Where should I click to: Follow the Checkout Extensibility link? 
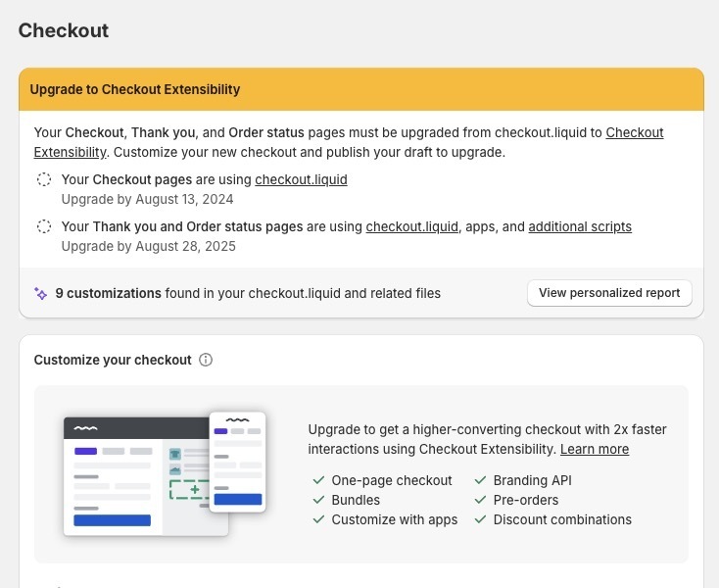pos(635,132)
